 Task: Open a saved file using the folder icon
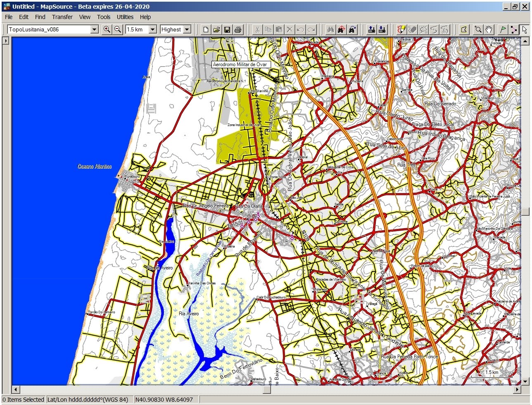[216, 29]
